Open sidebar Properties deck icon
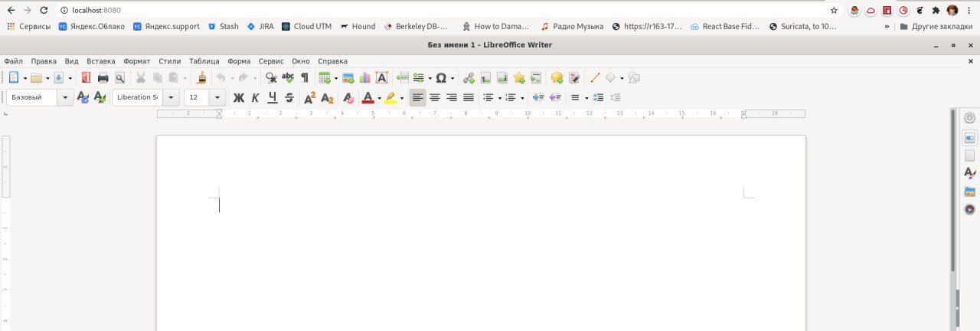Screen dimensions: 980x331 (x=969, y=138)
